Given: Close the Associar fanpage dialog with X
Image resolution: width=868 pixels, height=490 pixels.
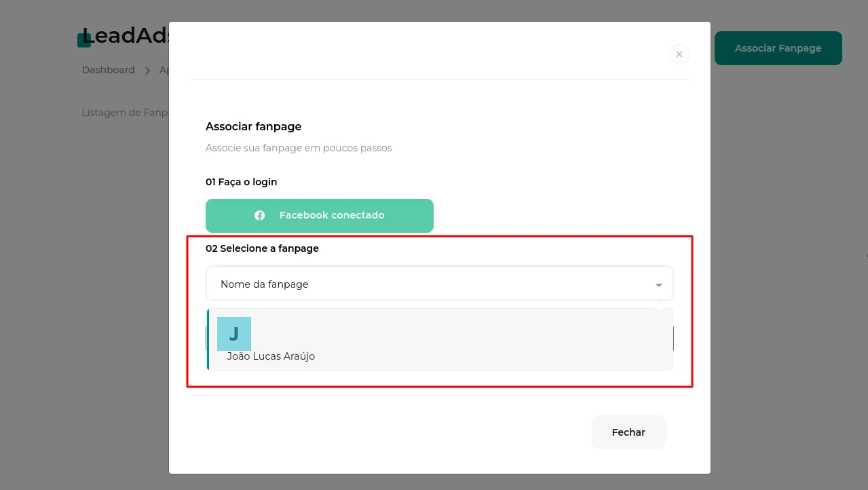Looking at the screenshot, I should click(679, 54).
